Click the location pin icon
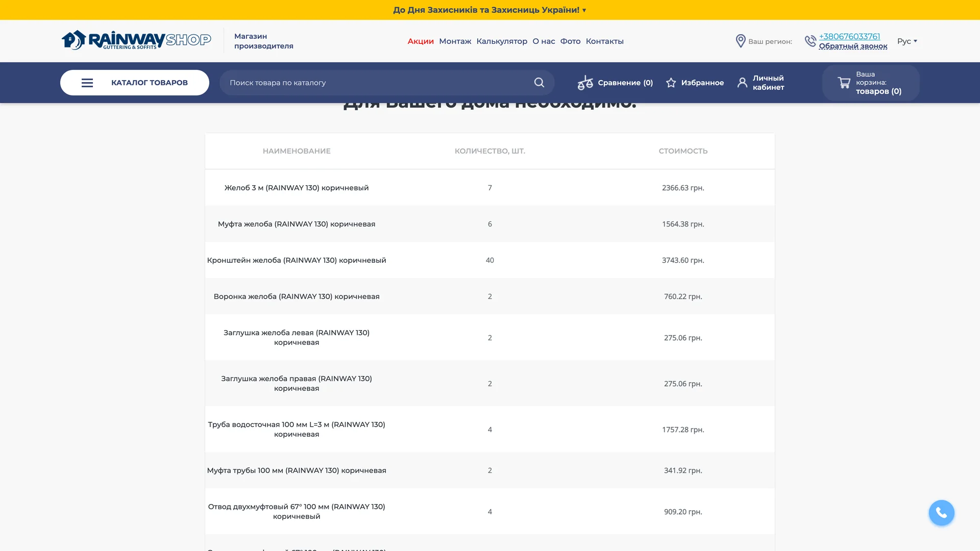Viewport: 980px width, 551px height. (741, 41)
